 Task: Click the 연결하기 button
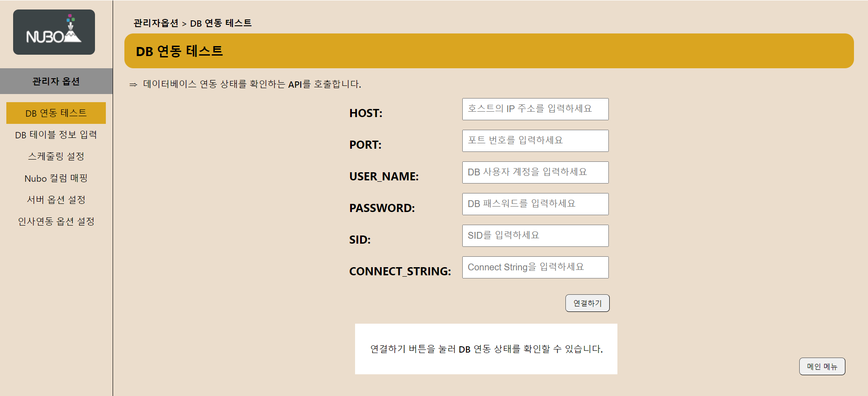point(587,303)
